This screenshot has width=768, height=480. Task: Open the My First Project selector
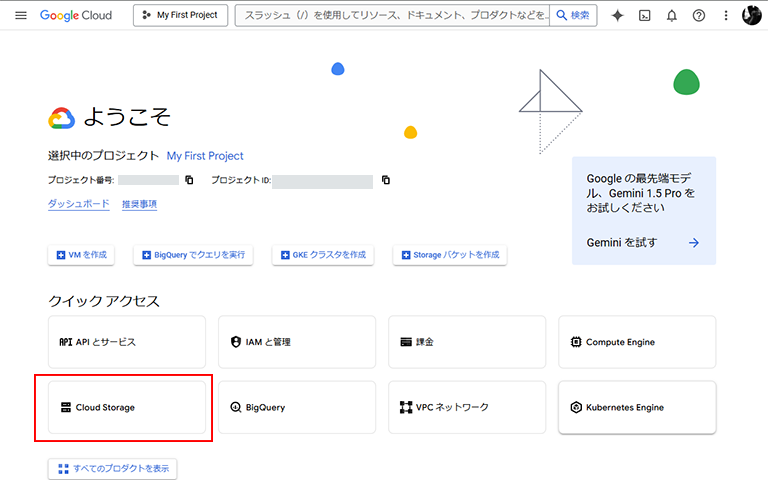tap(180, 15)
